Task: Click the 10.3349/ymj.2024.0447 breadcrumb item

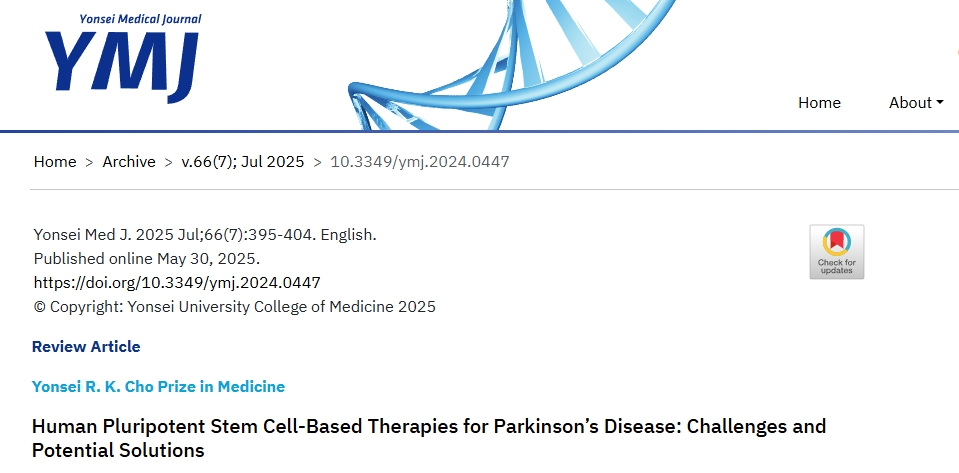Action: click(x=420, y=162)
